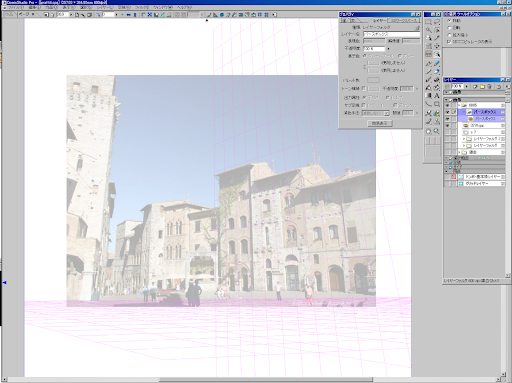This screenshot has height=383, width=512.
Task: Click the blue marker on left ruler
Action: click(5, 283)
